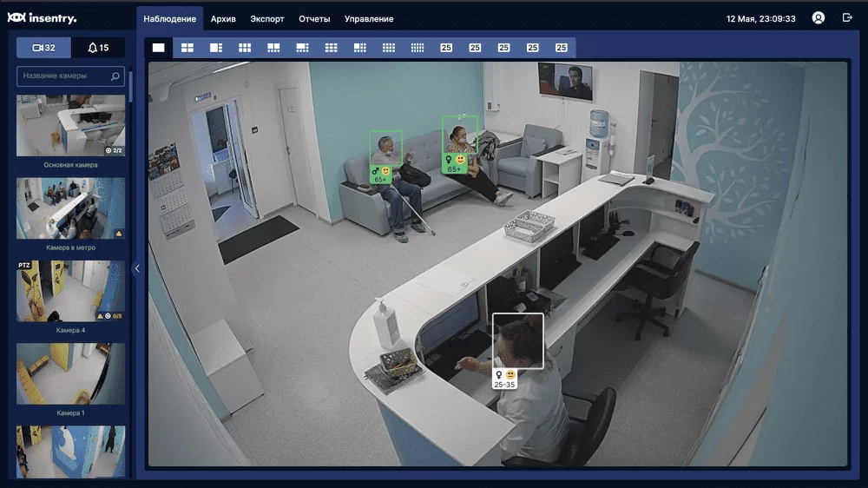Image resolution: width=868 pixels, height=488 pixels.
Task: Select the 3x3 nine-camera grid layout
Action: pos(331,48)
